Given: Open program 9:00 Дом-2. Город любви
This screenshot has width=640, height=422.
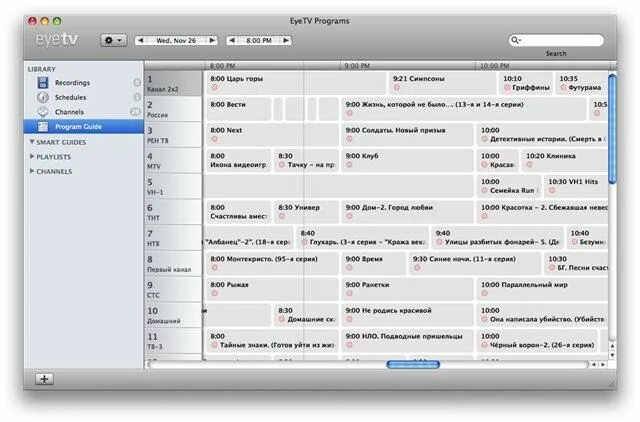Looking at the screenshot, I should 407,212.
